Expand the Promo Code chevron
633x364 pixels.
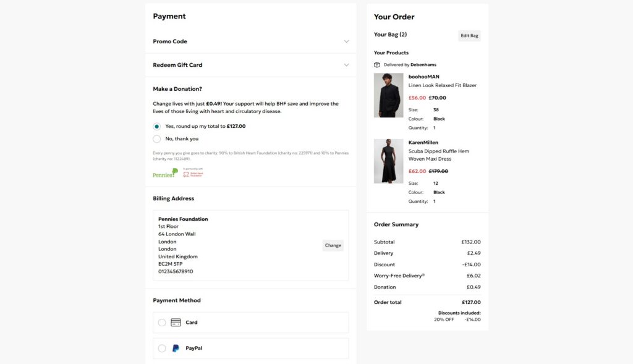[346, 41]
